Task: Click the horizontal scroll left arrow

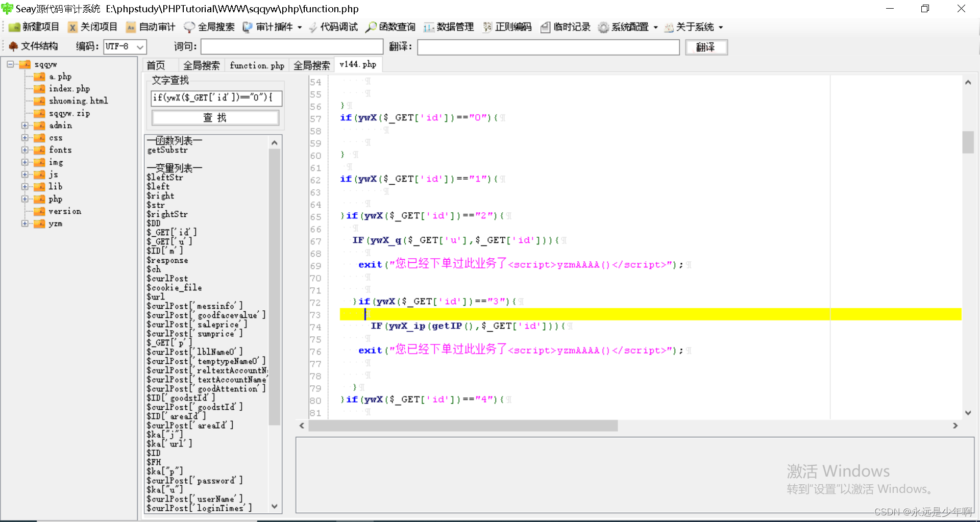Action: pyautogui.click(x=302, y=426)
